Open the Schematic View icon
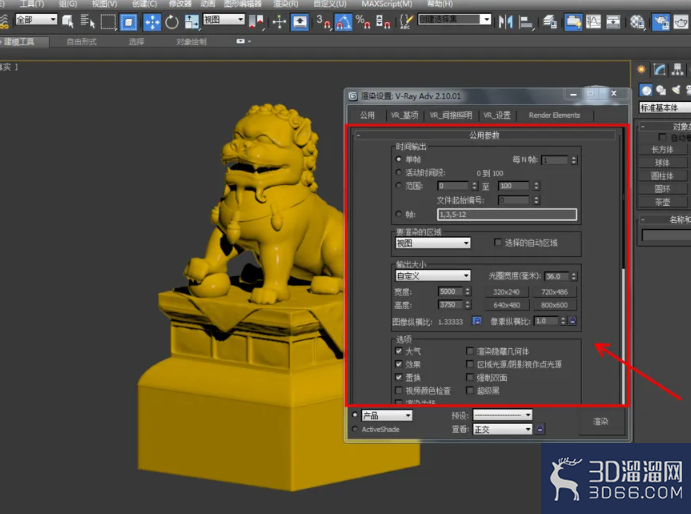691x514 pixels. coord(613,21)
